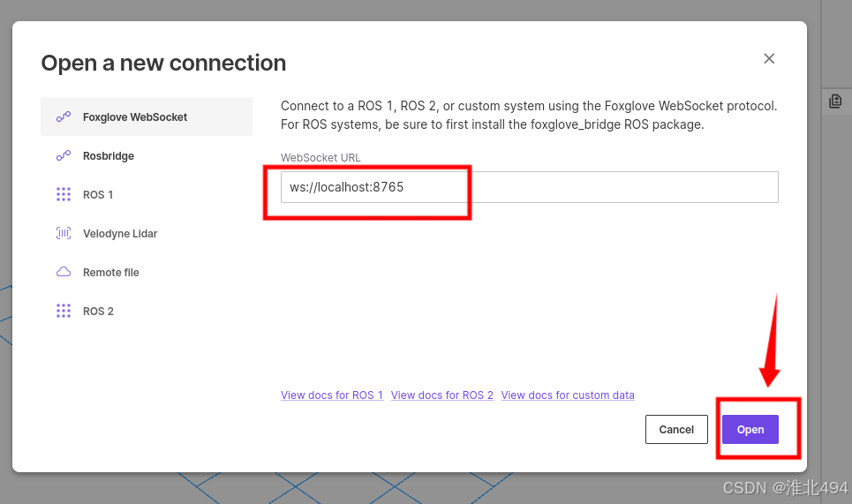Select the Rosbridge connection type
This screenshot has height=504, width=852.
point(147,156)
